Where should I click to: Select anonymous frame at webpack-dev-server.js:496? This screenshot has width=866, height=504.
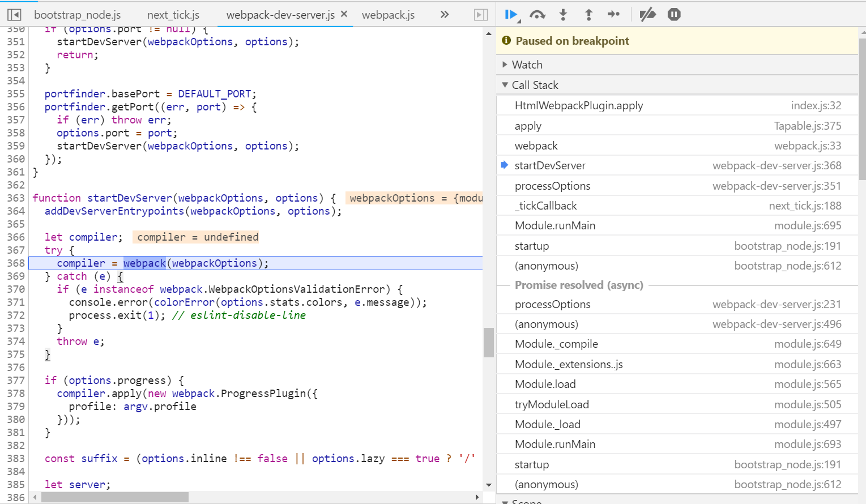(677, 324)
